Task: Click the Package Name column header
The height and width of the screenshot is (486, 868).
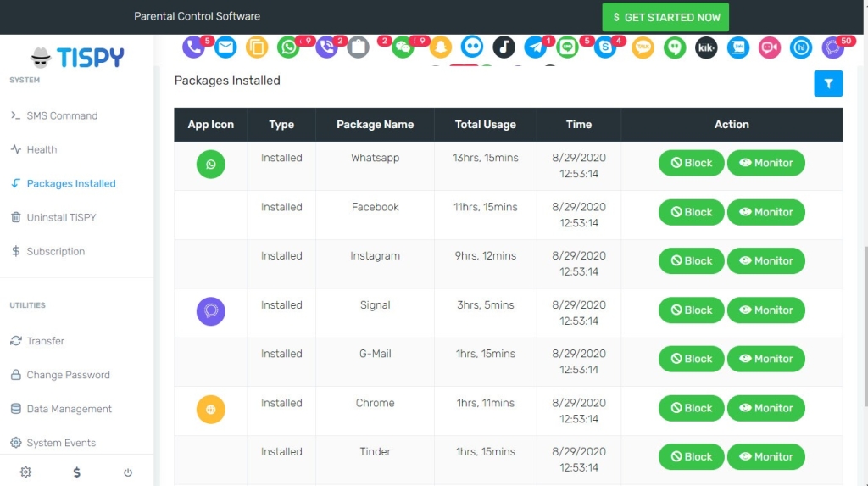Action: coord(376,125)
